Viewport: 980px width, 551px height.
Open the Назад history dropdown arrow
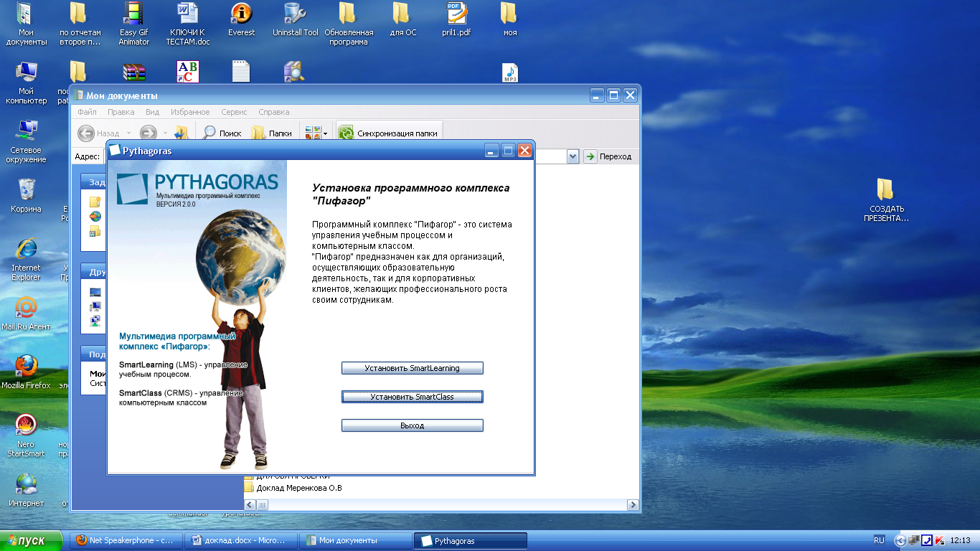(x=128, y=133)
